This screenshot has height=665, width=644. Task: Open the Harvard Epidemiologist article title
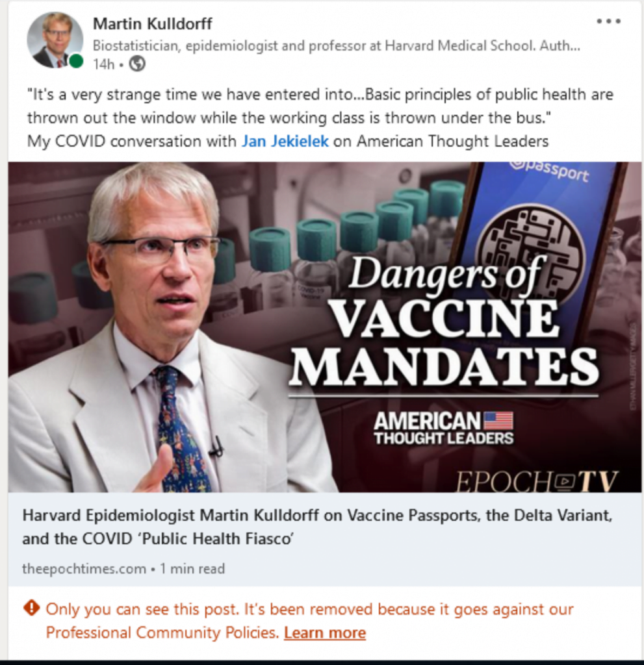317,527
